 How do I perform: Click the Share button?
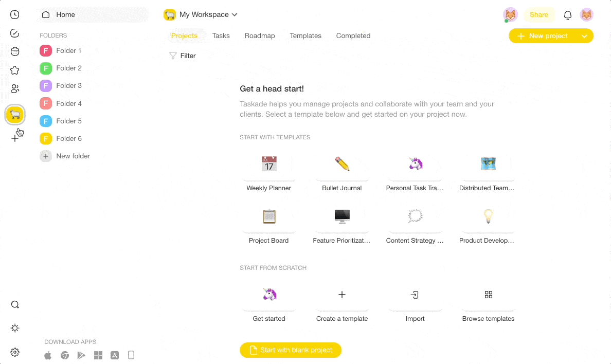[x=539, y=15]
